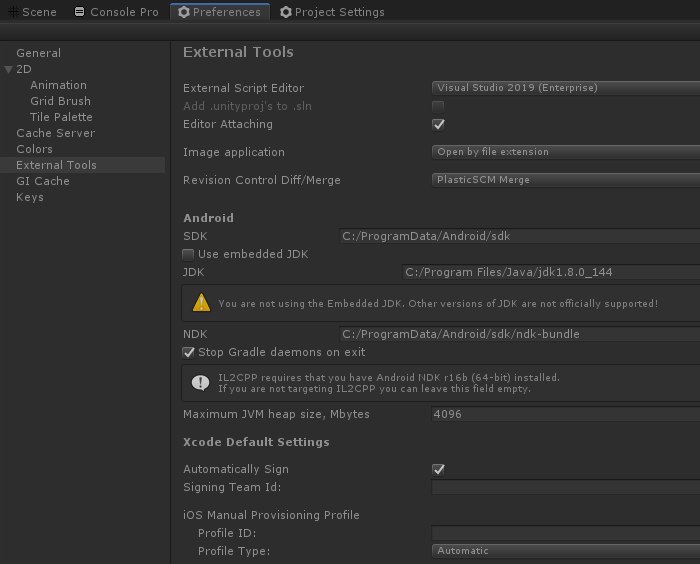700x564 pixels.
Task: Open Grid Brush preferences
Action: click(x=60, y=101)
